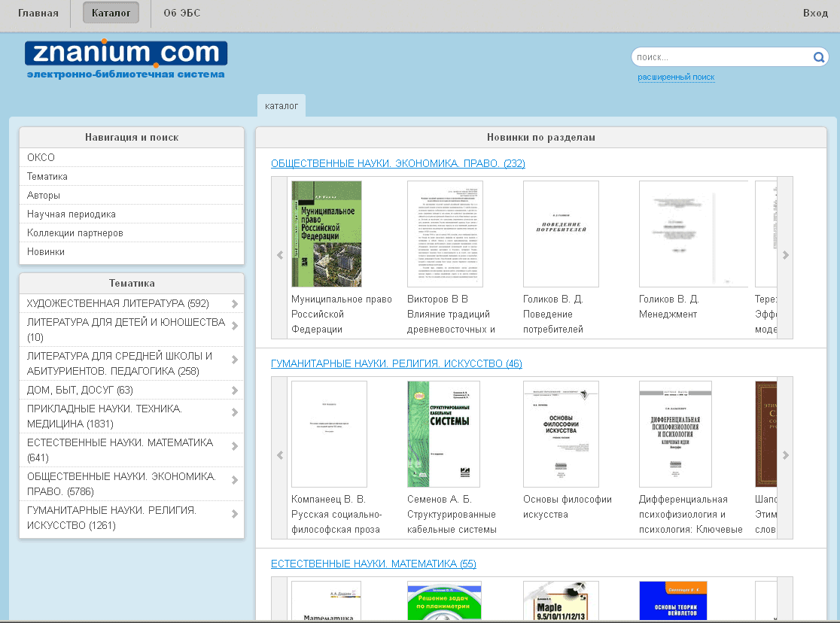840x623 pixels.
Task: Open Тематика navigation item
Action: tap(132, 176)
